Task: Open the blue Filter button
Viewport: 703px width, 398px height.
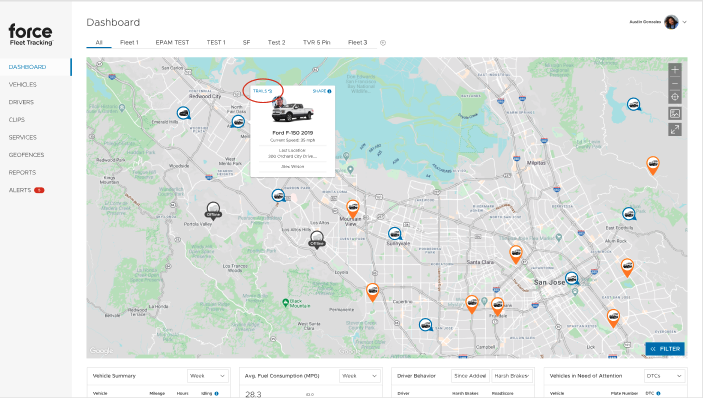Action: point(665,349)
